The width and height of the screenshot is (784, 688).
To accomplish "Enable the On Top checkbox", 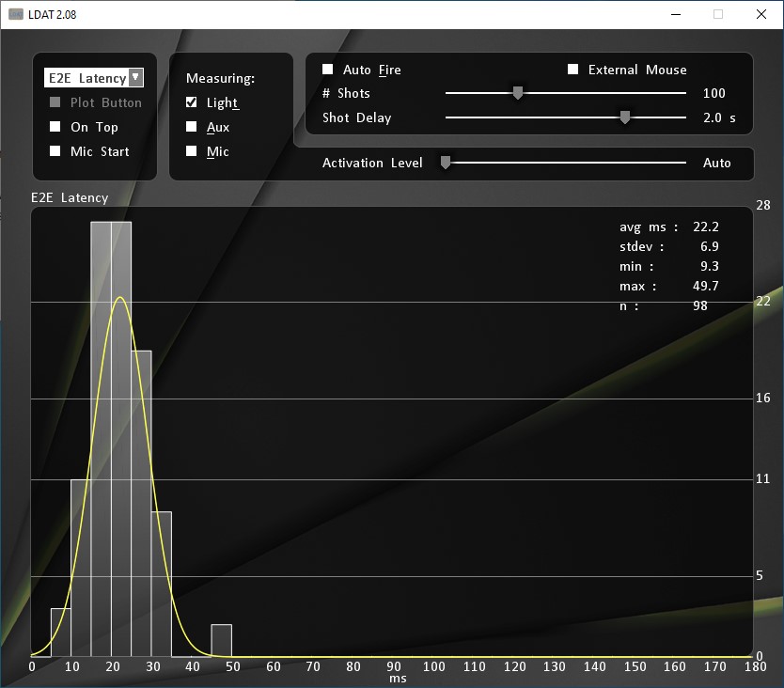I will pyautogui.click(x=55, y=127).
